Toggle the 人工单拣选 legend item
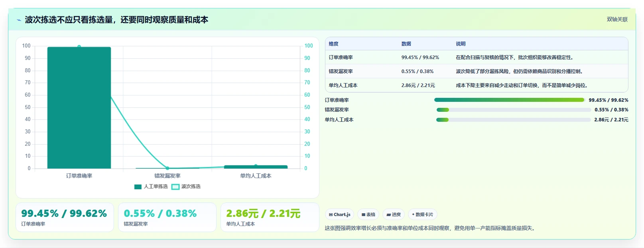The image size is (644, 248). pyautogui.click(x=151, y=186)
